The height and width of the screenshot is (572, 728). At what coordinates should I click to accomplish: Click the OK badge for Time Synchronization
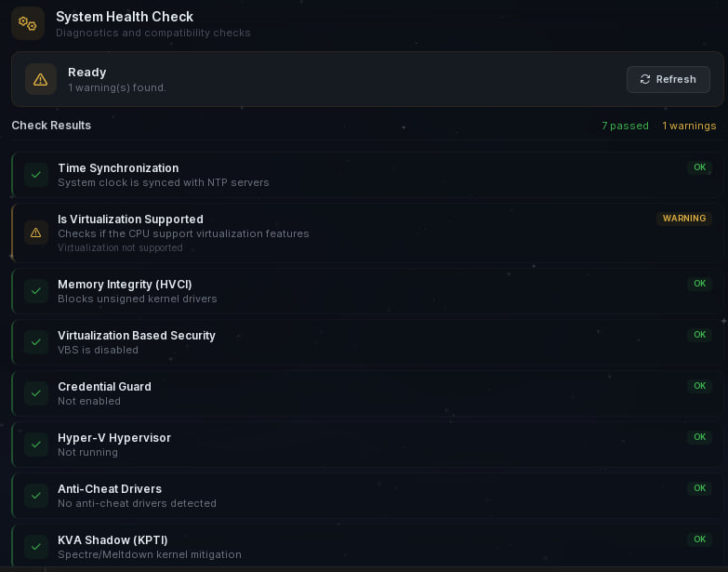pyautogui.click(x=700, y=167)
